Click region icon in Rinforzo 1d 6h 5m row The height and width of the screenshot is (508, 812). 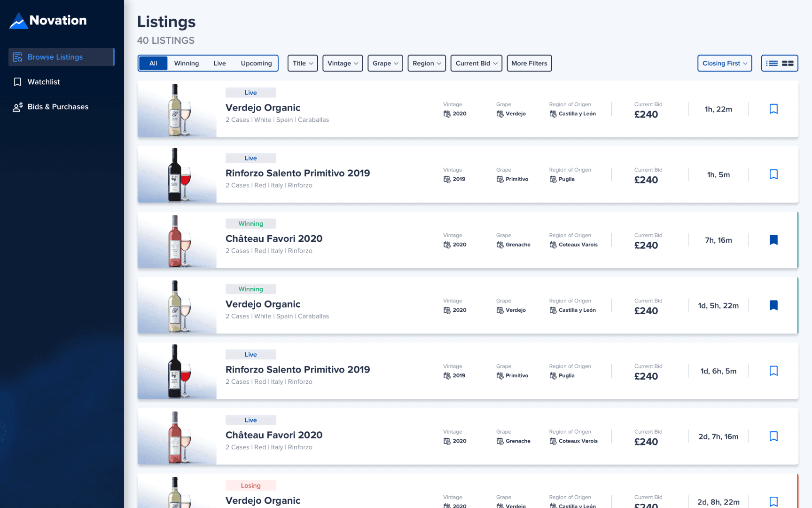point(553,375)
